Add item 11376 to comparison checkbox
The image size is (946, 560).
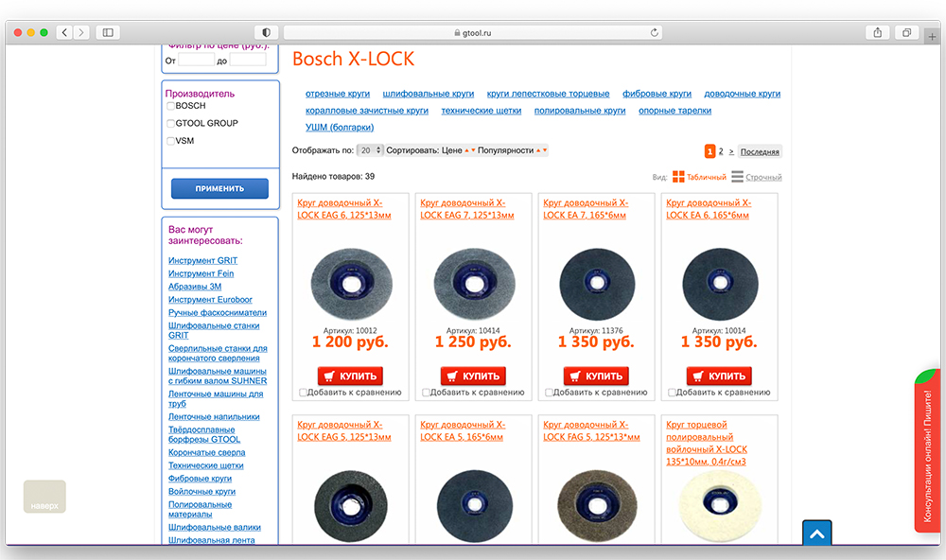click(549, 393)
